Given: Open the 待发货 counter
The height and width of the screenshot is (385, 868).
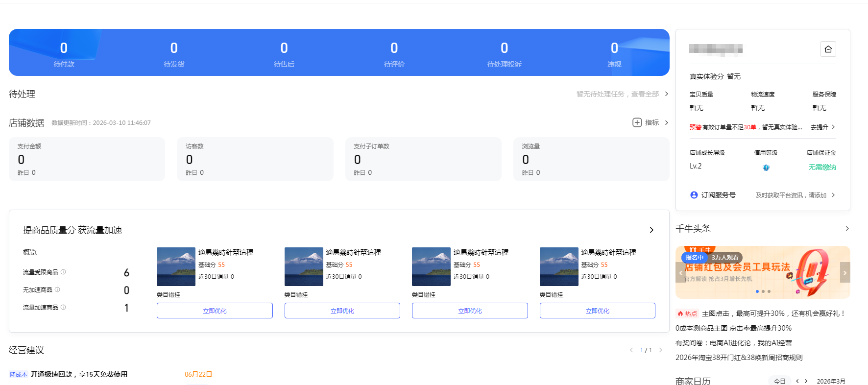Looking at the screenshot, I should pos(174,54).
